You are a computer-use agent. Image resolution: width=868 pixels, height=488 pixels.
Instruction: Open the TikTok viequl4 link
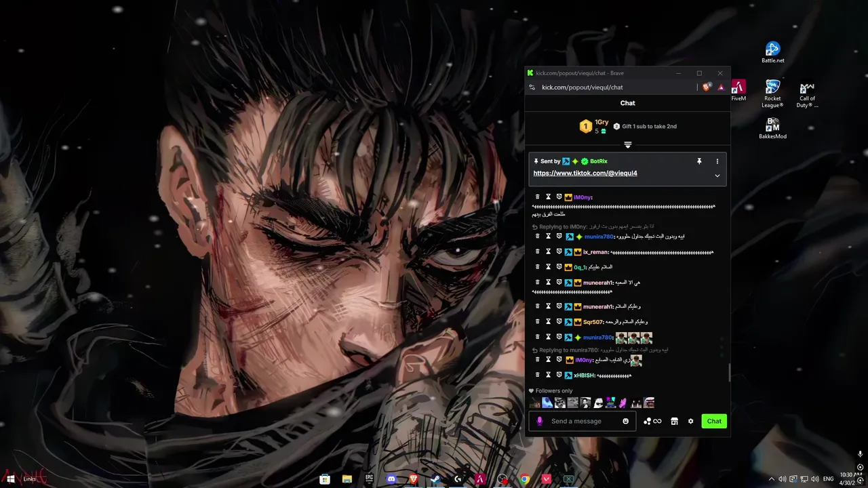click(x=585, y=174)
